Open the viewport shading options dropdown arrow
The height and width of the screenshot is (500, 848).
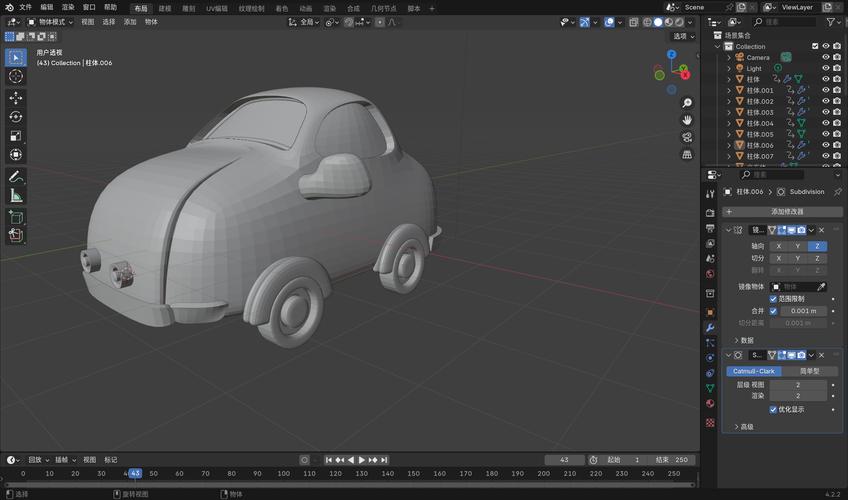click(690, 22)
